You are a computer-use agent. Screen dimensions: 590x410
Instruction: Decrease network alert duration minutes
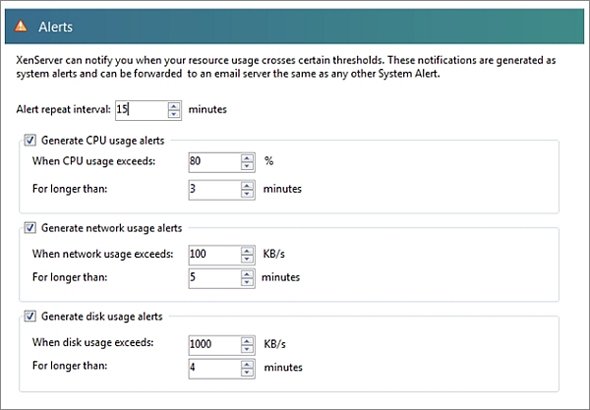pos(247,282)
